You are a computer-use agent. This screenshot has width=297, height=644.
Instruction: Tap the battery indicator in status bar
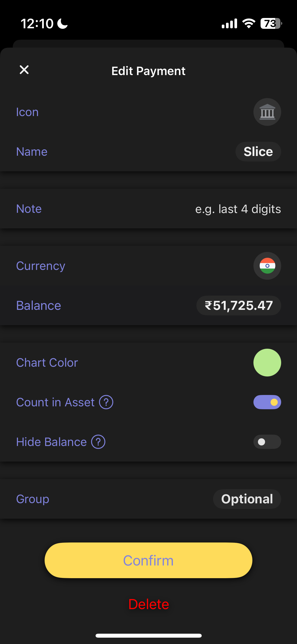click(x=271, y=24)
